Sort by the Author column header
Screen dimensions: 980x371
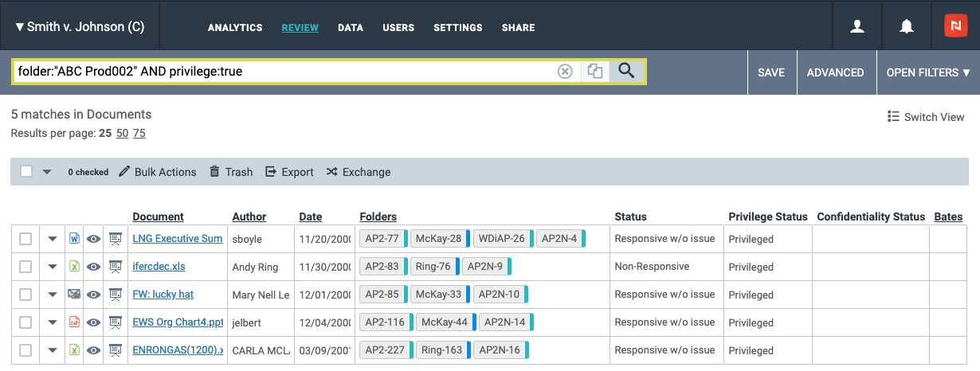tap(249, 217)
